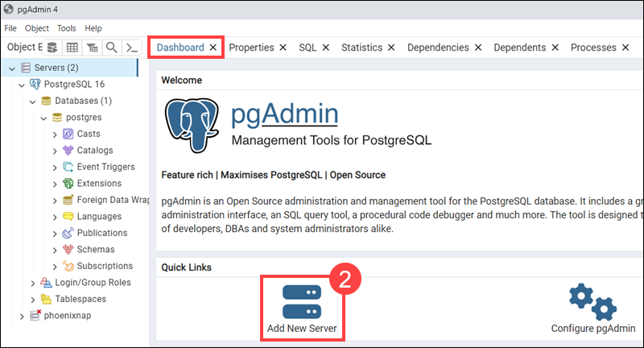Click the pgAdmin title link

[x=285, y=114]
